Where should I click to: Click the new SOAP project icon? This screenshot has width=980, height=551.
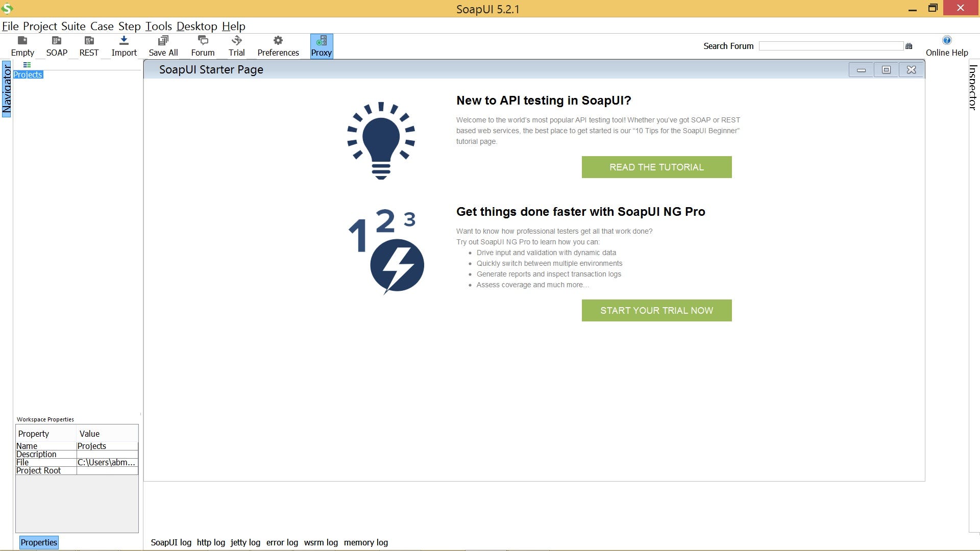pos(57,46)
